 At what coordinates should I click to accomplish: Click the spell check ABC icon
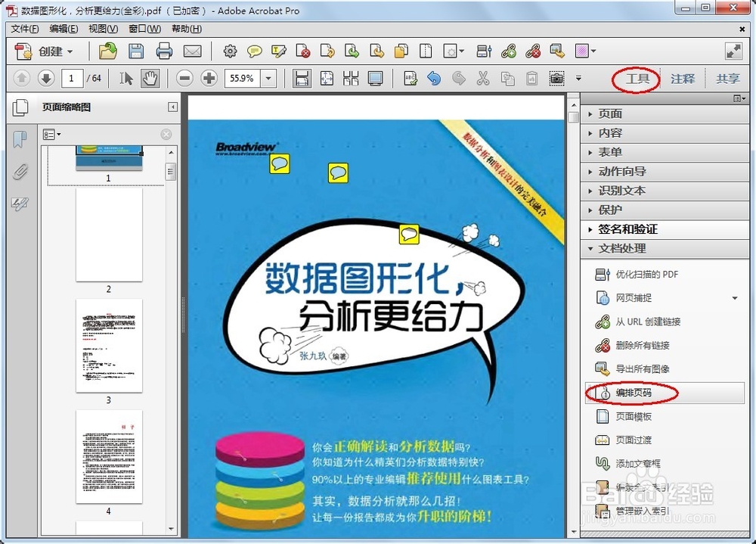[x=411, y=78]
